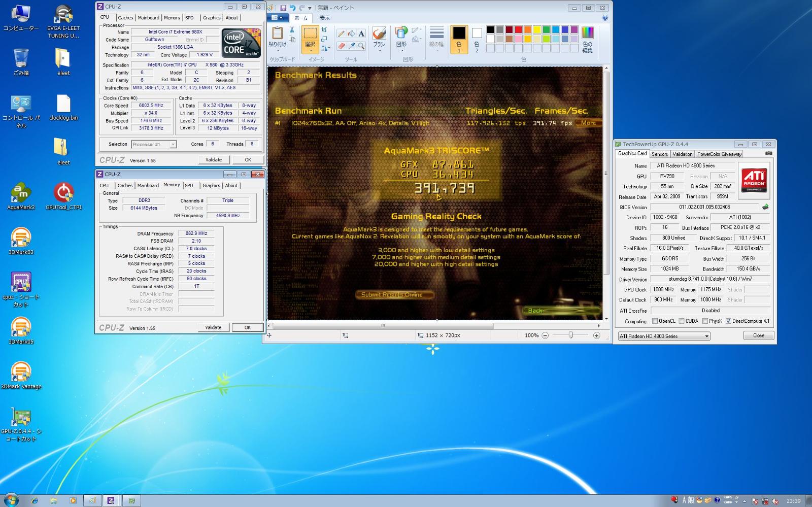The width and height of the screenshot is (812, 507).
Task: Expand the Select tool options arrow
Action: coord(310,51)
